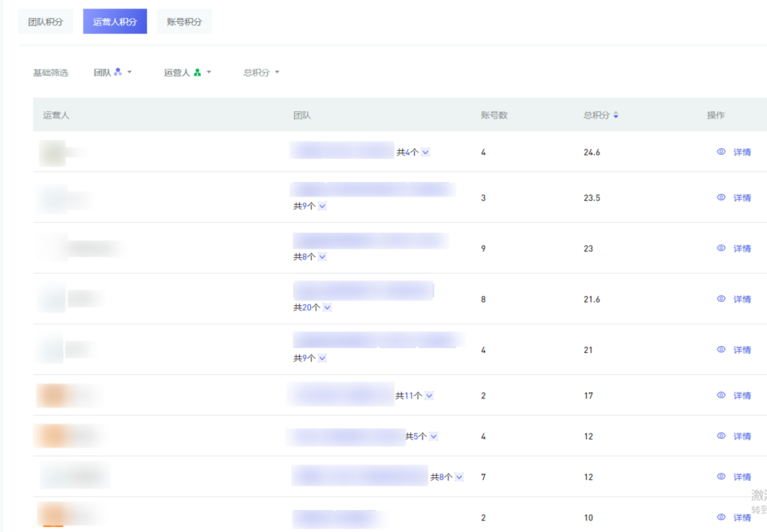Click eye icon in 17 score row
This screenshot has width=767, height=532.
click(721, 395)
